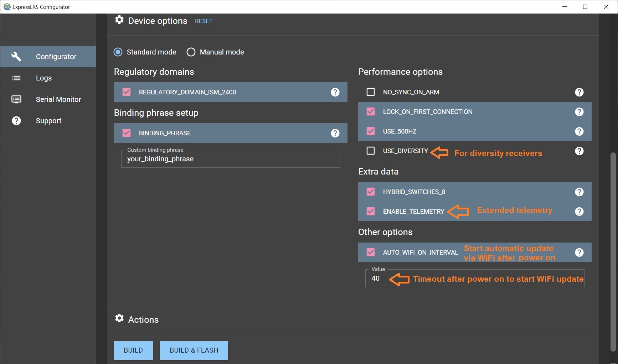Click the Support question mark icon

click(x=16, y=121)
